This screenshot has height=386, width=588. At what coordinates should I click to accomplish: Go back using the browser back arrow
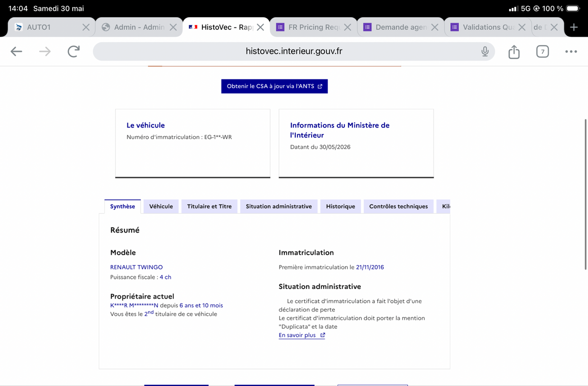click(16, 51)
